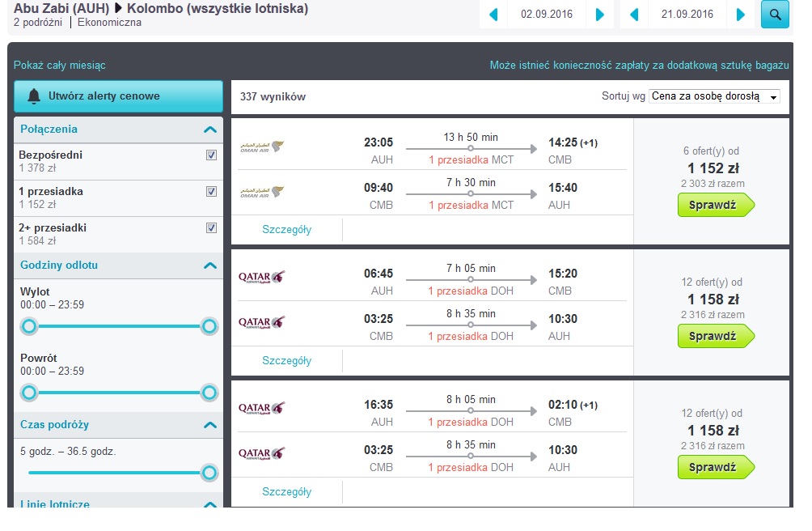Image resolution: width=812 pixels, height=531 pixels.
Task: Click the Czas podróży slider handle
Action: 209,473
